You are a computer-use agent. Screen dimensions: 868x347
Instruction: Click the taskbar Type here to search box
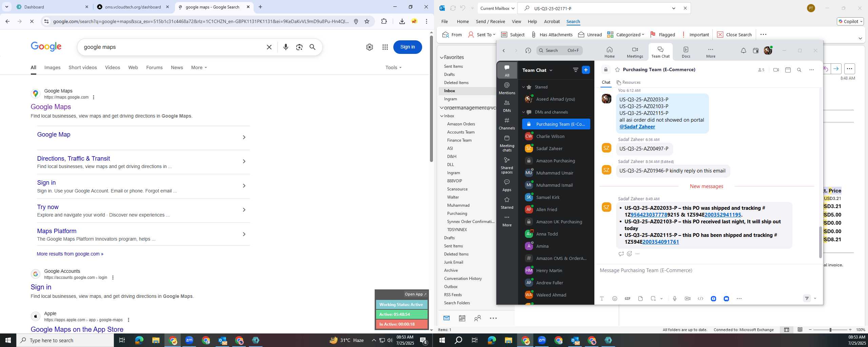pos(65,340)
